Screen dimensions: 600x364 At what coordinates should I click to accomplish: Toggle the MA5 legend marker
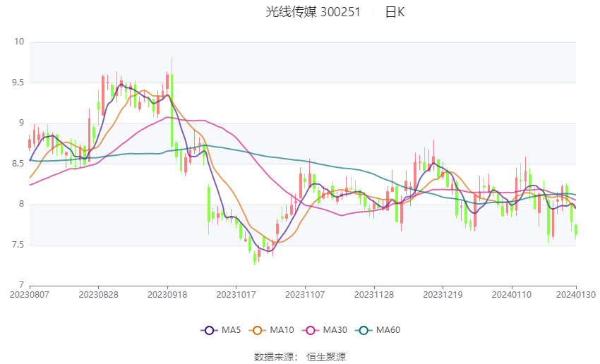(x=210, y=330)
